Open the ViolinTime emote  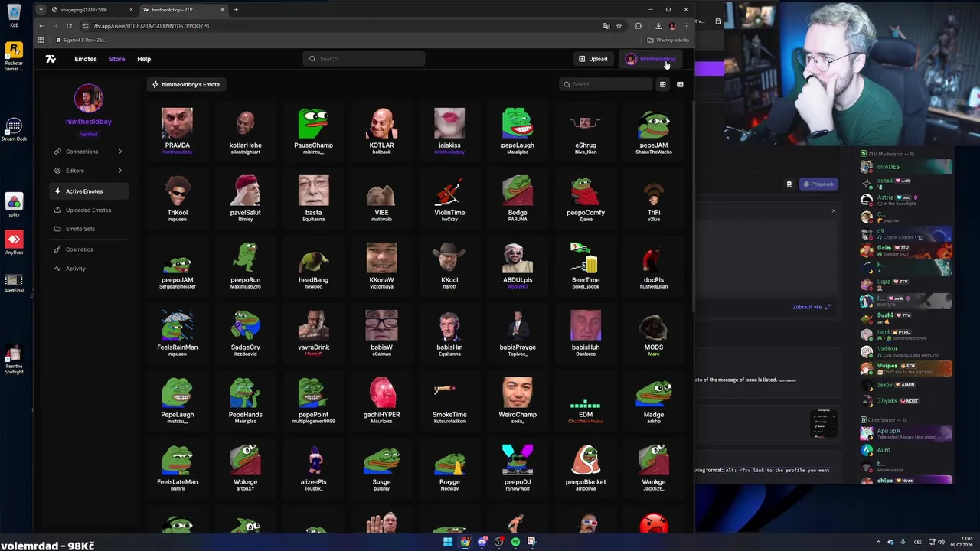click(x=449, y=198)
